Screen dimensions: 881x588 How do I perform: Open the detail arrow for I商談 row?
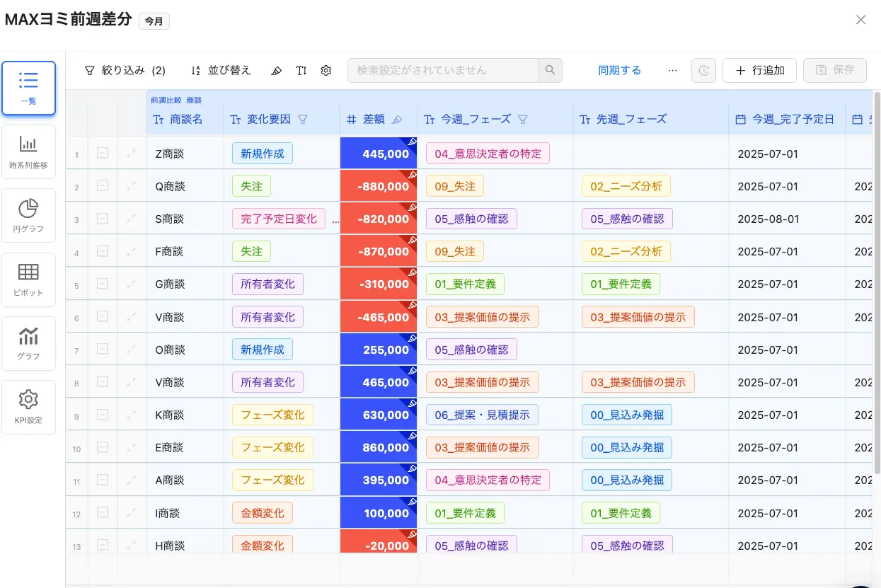coord(131,512)
